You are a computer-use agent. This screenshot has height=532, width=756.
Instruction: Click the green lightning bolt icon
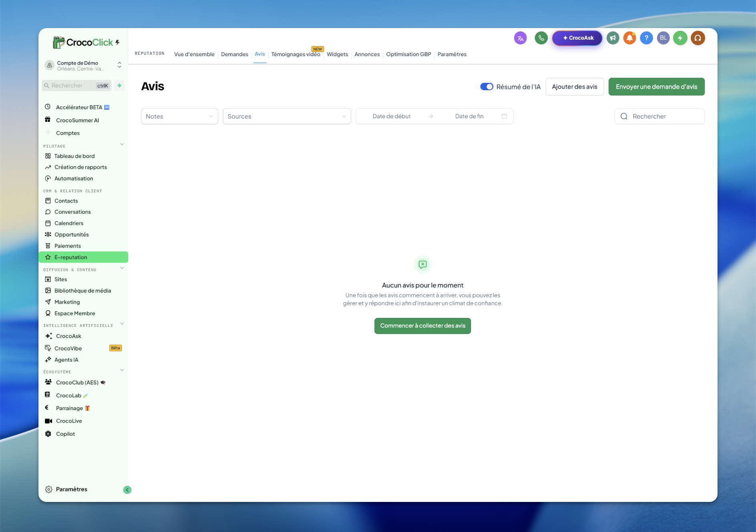tap(680, 38)
